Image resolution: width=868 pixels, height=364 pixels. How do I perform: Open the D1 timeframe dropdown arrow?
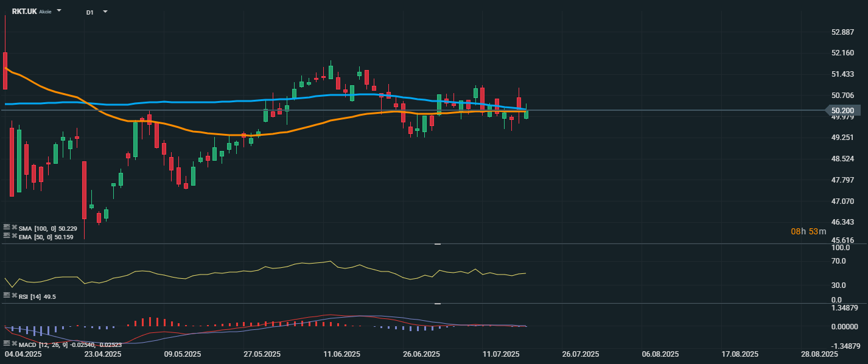(x=105, y=12)
